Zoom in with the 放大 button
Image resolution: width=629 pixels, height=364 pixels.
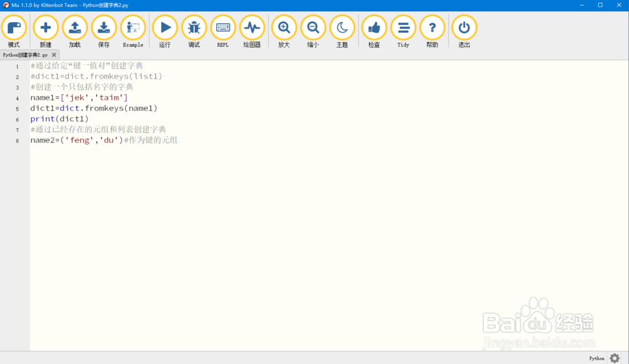pos(283,28)
